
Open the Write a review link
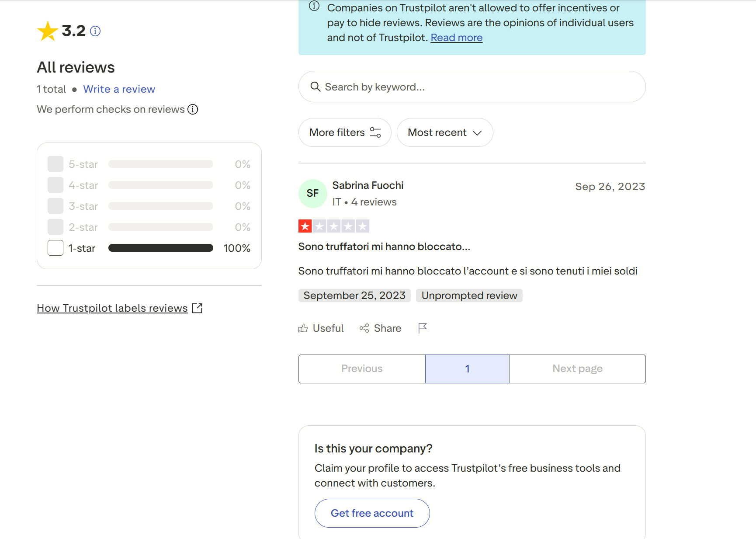pos(119,89)
